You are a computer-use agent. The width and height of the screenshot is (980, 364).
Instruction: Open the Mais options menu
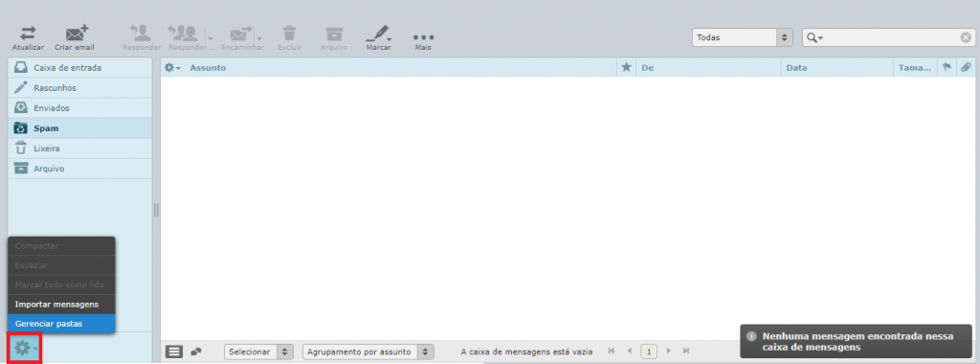click(x=423, y=40)
